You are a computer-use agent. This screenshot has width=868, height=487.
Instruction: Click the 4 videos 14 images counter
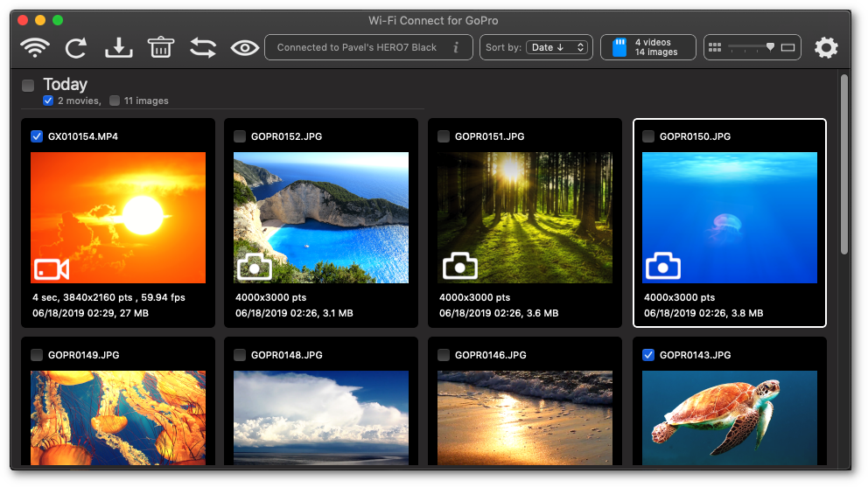coord(648,47)
